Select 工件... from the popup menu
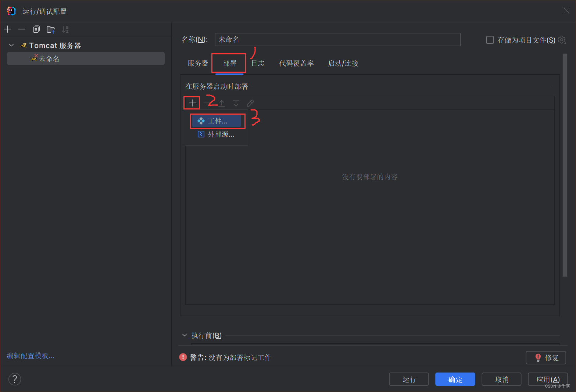The image size is (576, 392). tap(217, 121)
